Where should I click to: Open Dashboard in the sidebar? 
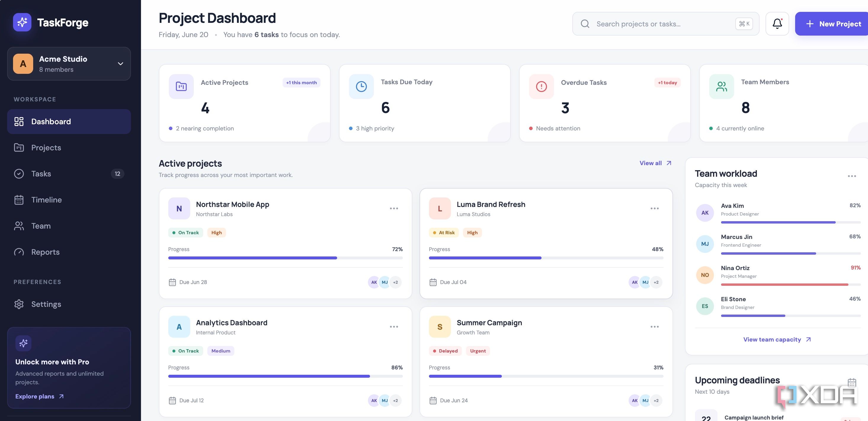pos(69,122)
